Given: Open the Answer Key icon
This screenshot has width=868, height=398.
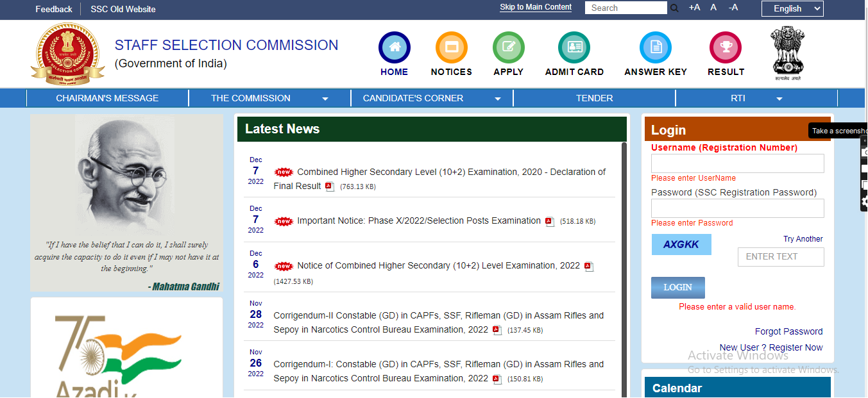Looking at the screenshot, I should pyautogui.click(x=656, y=47).
